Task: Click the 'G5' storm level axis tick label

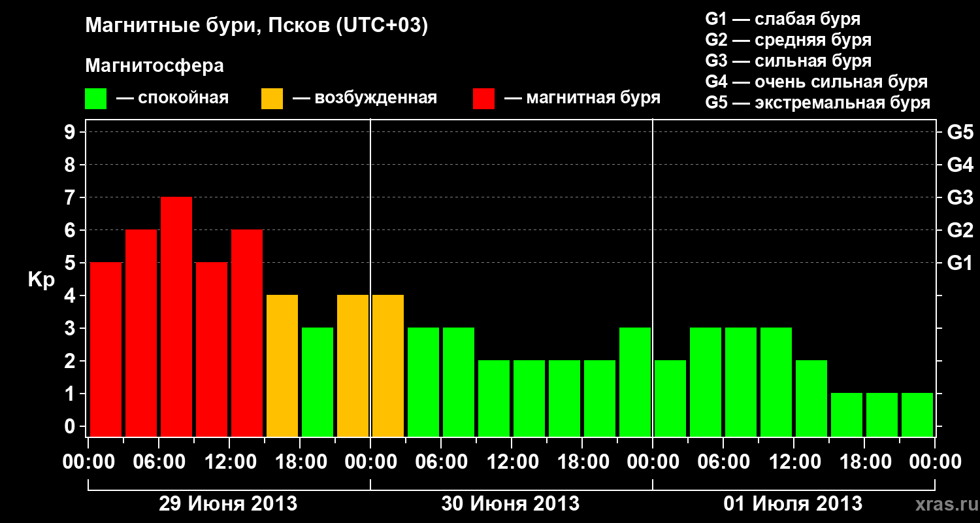Action: 960,133
